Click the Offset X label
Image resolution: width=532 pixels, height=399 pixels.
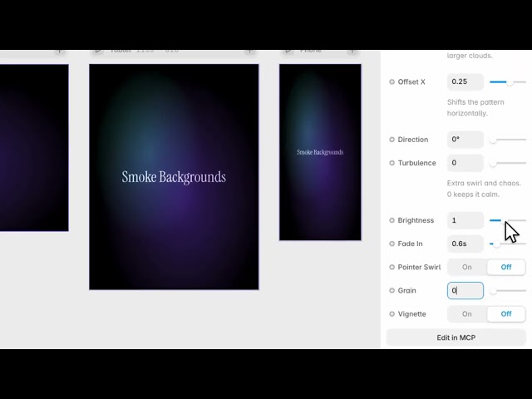(x=411, y=81)
